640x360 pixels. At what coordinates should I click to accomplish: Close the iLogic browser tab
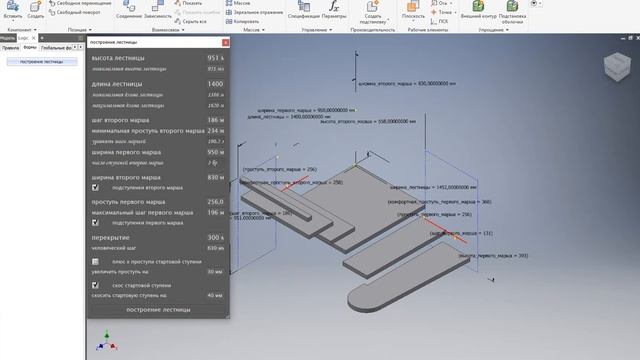(33, 38)
